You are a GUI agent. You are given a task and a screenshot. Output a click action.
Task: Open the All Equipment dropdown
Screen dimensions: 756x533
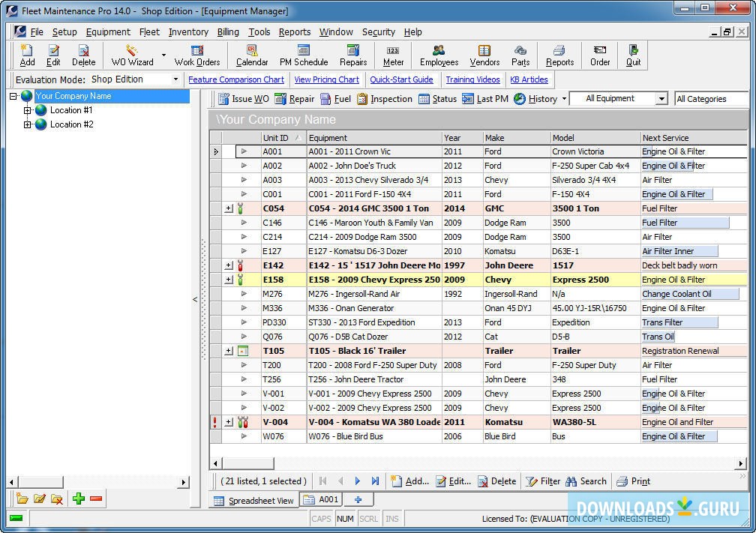661,99
